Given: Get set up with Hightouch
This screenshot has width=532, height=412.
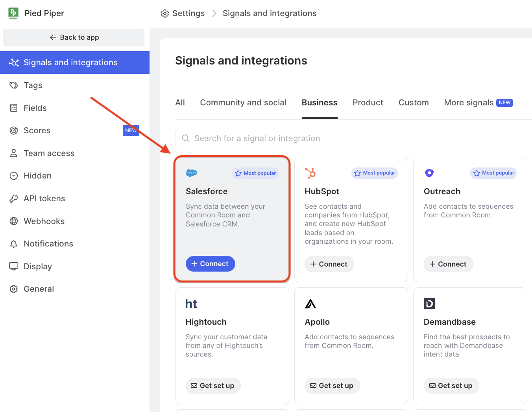Looking at the screenshot, I should 213,386.
